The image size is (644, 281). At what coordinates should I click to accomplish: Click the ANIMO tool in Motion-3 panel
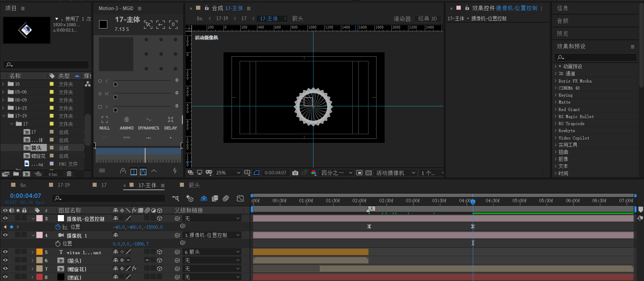[x=127, y=123]
